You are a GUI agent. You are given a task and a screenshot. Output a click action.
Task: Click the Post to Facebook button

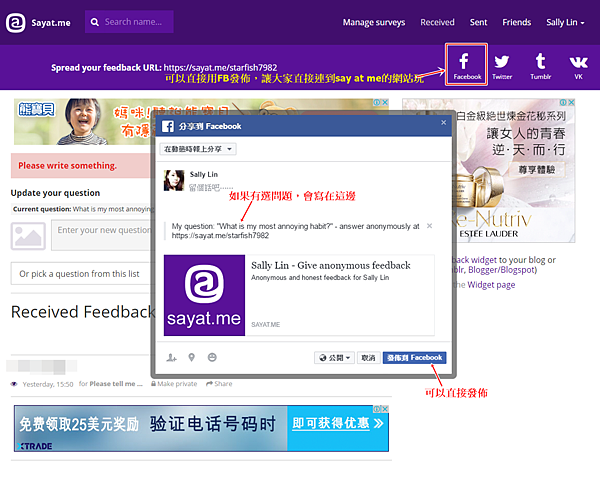[x=414, y=357]
